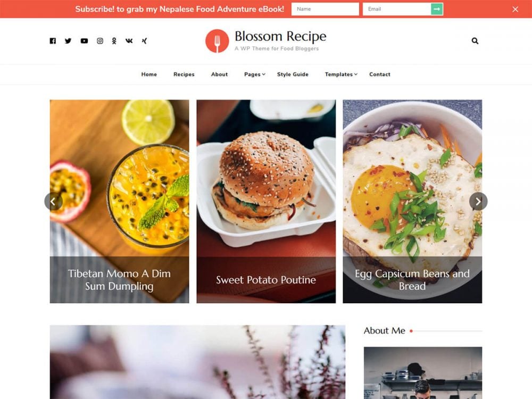Open the search magnifier icon
The width and height of the screenshot is (532, 399).
[x=475, y=41]
